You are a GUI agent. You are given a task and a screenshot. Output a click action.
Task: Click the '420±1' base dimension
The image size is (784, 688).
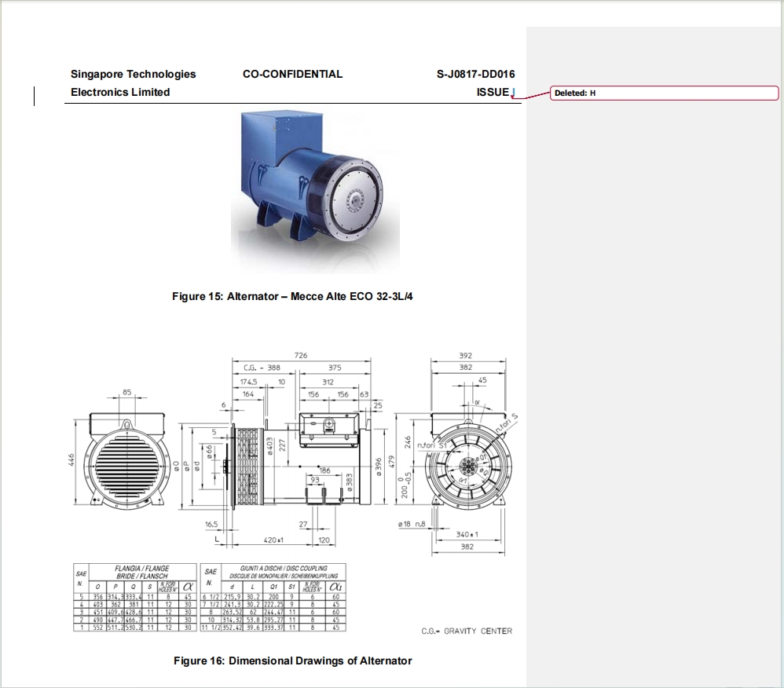click(x=273, y=540)
